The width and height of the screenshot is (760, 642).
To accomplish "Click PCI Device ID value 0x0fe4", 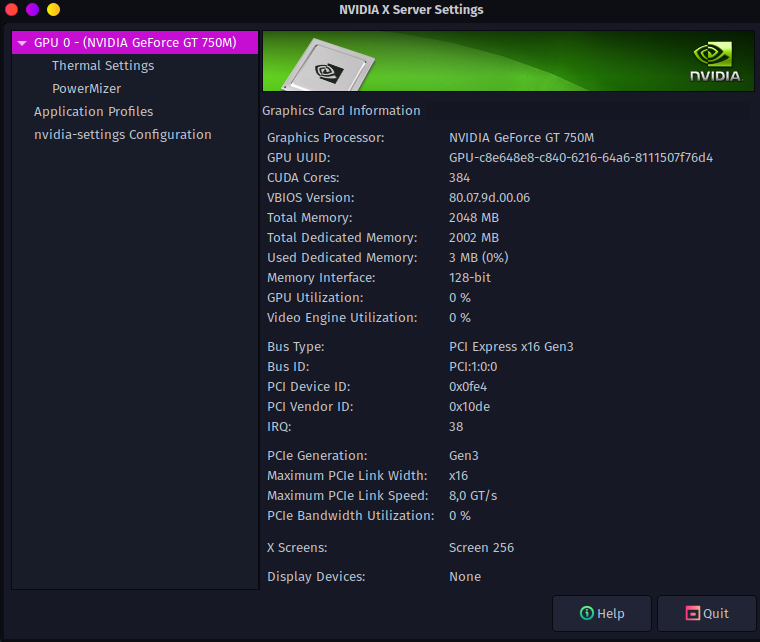I will pyautogui.click(x=468, y=387).
